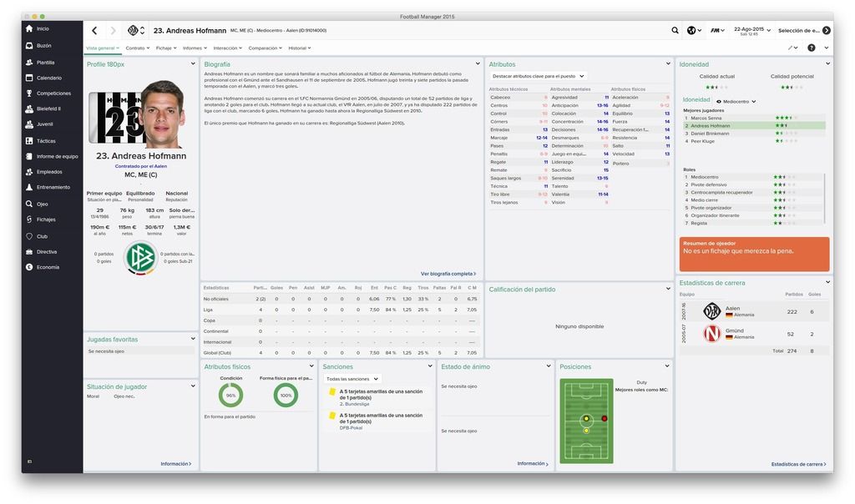Open the Entrenamiento training cone icon
Screen dimensions: 855x504
pos(29,187)
